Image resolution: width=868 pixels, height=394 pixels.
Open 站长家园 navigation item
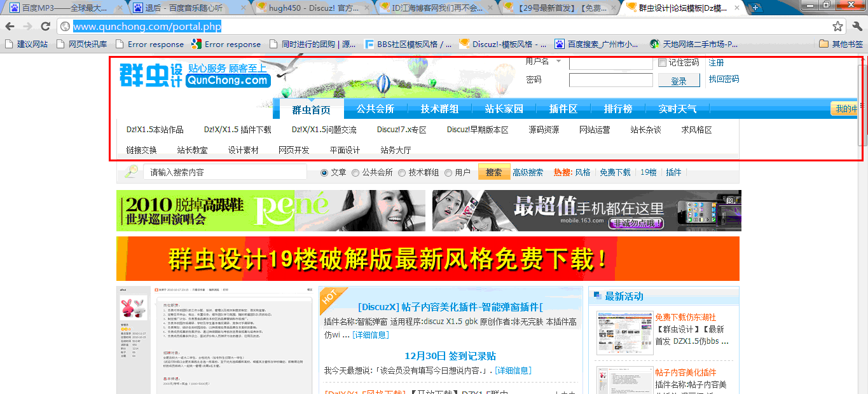point(504,109)
